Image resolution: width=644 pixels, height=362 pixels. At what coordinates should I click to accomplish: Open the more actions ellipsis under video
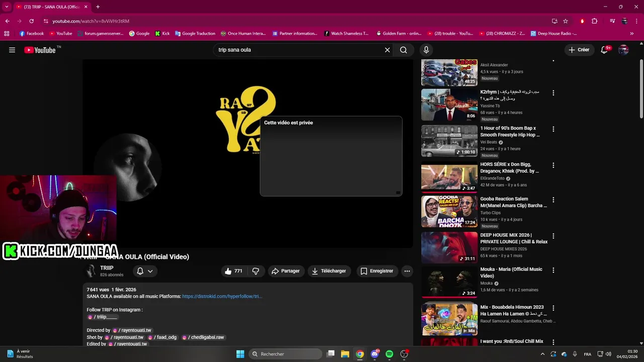(x=407, y=271)
